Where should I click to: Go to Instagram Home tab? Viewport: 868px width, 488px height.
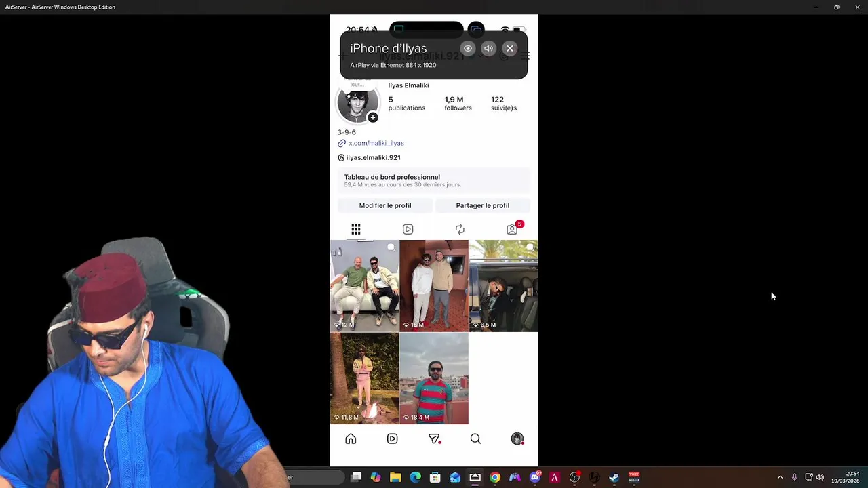[351, 439]
